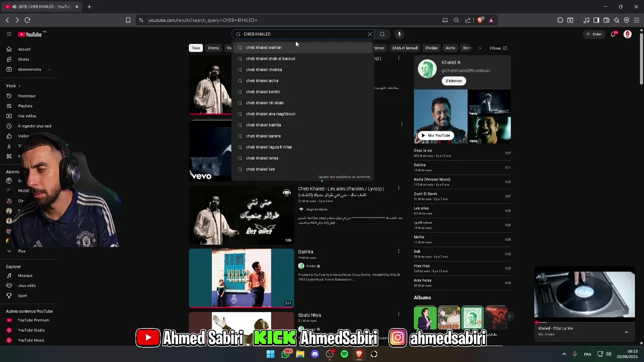Select the Aicha filter chip

(x=450, y=48)
